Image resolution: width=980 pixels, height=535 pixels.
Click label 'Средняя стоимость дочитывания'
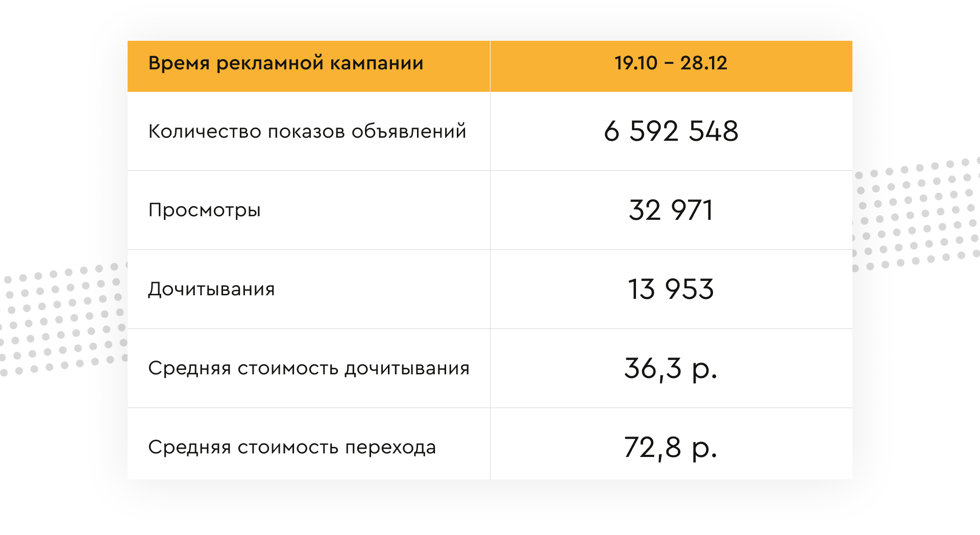[309, 368]
